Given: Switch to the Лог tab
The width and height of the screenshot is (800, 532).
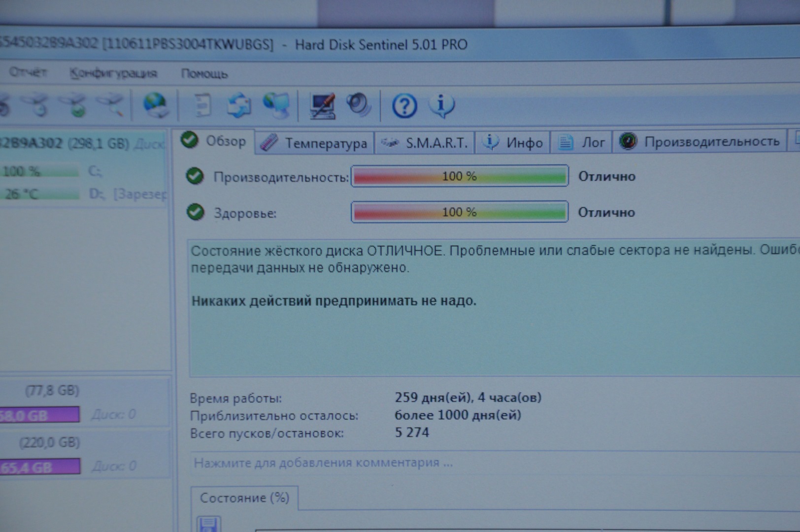Looking at the screenshot, I should click(x=581, y=142).
